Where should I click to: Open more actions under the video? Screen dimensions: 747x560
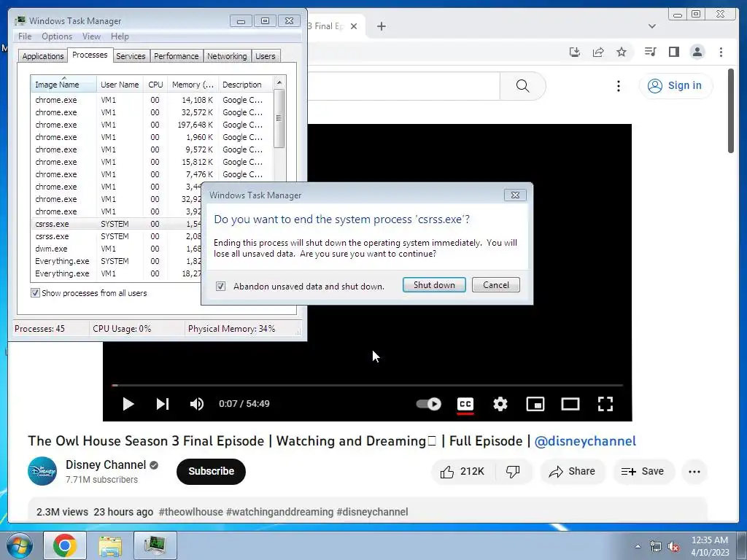point(694,472)
